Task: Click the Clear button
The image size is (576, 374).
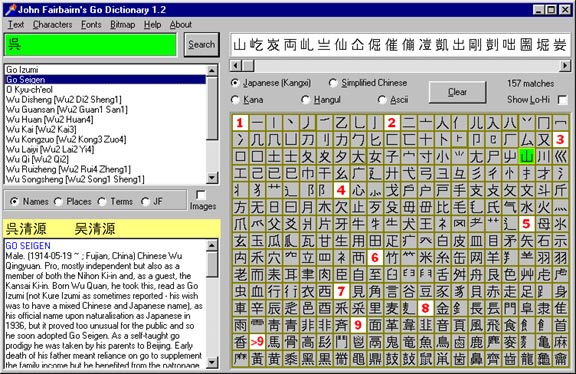Action: click(457, 92)
